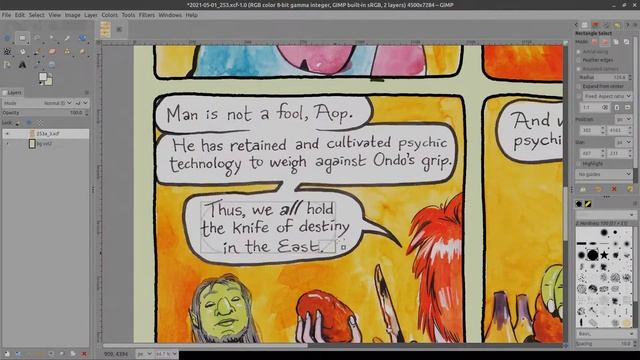The width and height of the screenshot is (640, 360).
Task: Toggle the Fixed aspect ratio checkbox
Action: 578,96
